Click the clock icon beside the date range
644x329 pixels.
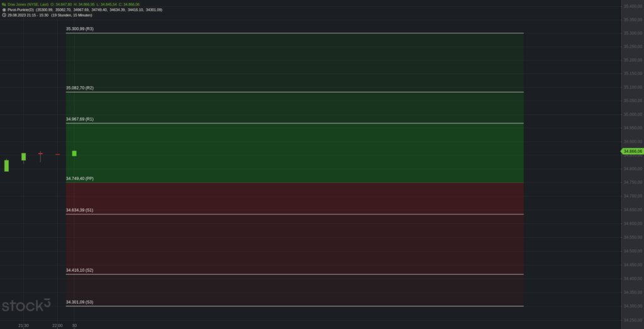[x=4, y=15]
